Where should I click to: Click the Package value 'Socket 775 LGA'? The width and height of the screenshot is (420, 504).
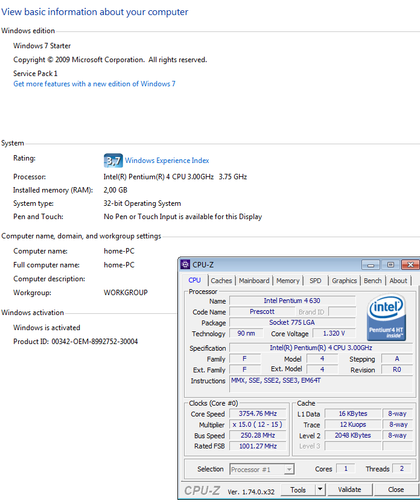point(292,322)
